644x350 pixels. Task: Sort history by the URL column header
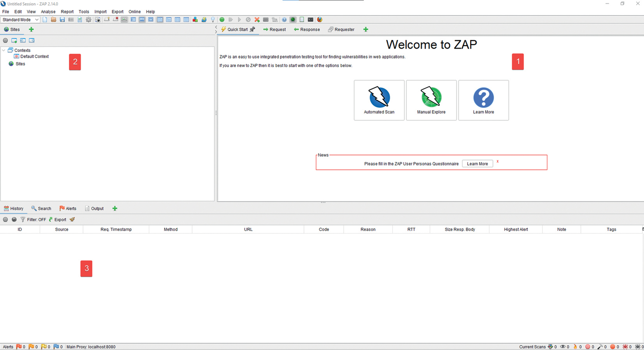248,229
